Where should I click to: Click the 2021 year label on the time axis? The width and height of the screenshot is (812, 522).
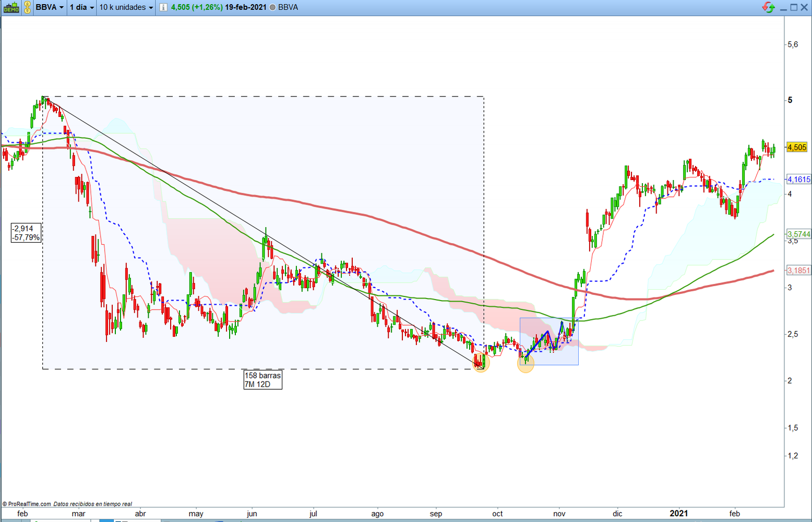(x=678, y=514)
